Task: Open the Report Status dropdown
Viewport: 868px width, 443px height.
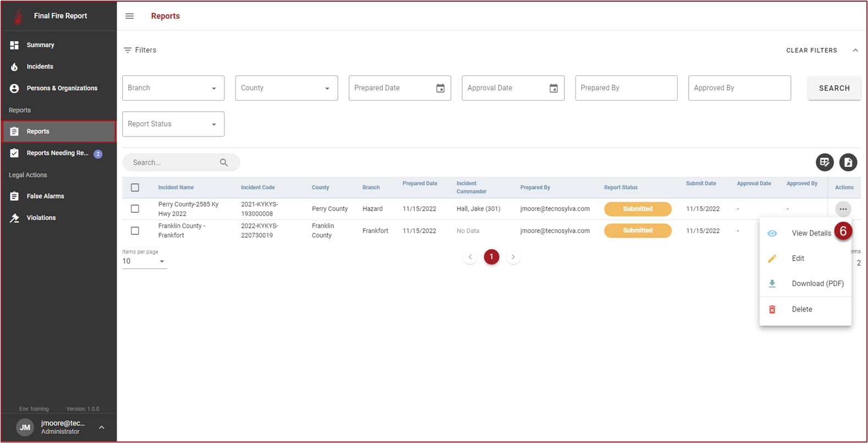Action: 173,124
